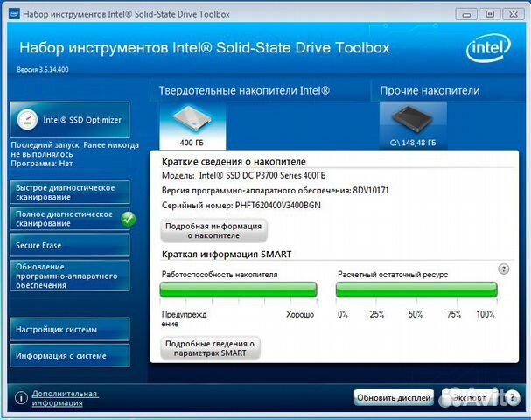Image resolution: width=531 pixels, height=420 pixels.
Task: Click the Обновить дисплей button
Action: tap(394, 398)
